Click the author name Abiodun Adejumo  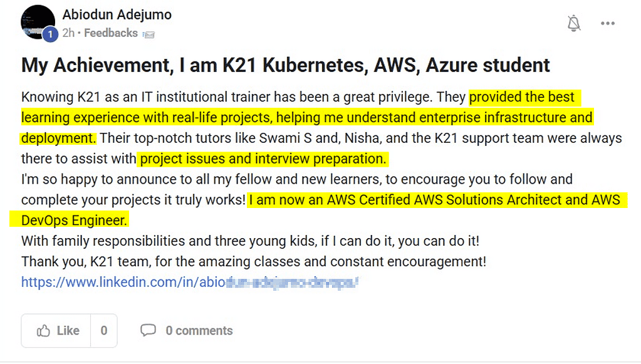(x=117, y=14)
